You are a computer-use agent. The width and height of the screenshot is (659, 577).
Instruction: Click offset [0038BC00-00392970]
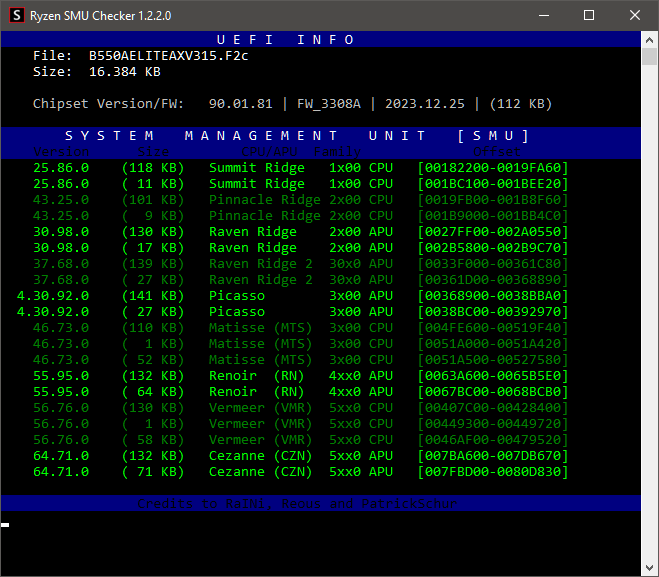(493, 311)
